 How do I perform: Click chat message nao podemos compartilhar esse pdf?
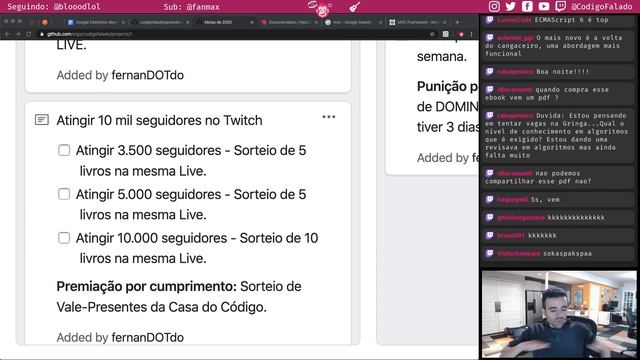pyautogui.click(x=557, y=177)
